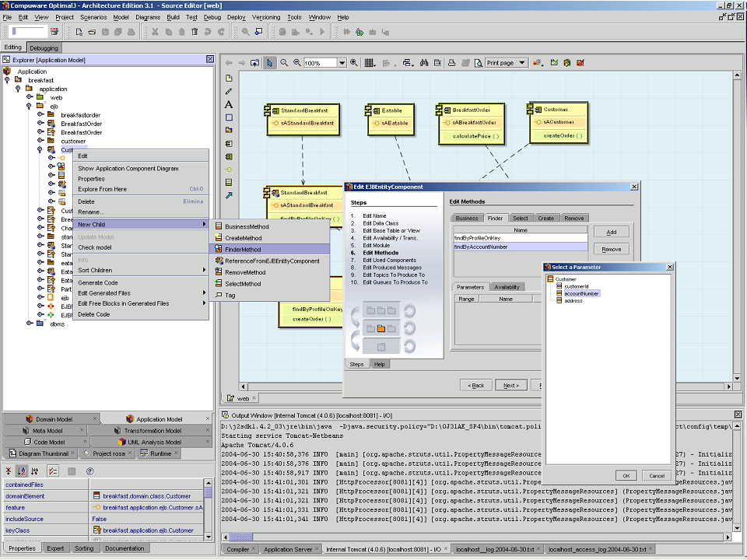747x560 pixels.
Task: Open the Availability tab in the dialog
Action: [x=507, y=287]
